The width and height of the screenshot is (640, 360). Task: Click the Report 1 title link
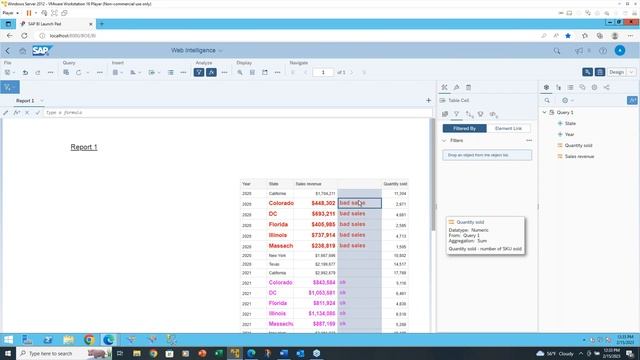84,147
